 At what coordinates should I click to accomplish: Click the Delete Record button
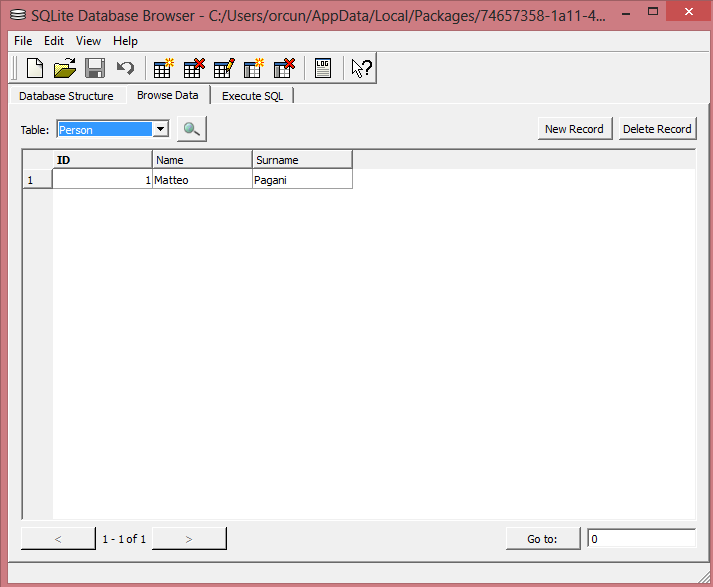657,129
